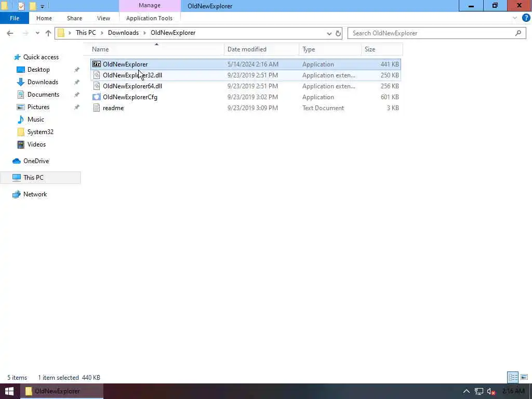Open the View ribbon tab
Viewport: 532px width, 399px height.
click(x=103, y=18)
